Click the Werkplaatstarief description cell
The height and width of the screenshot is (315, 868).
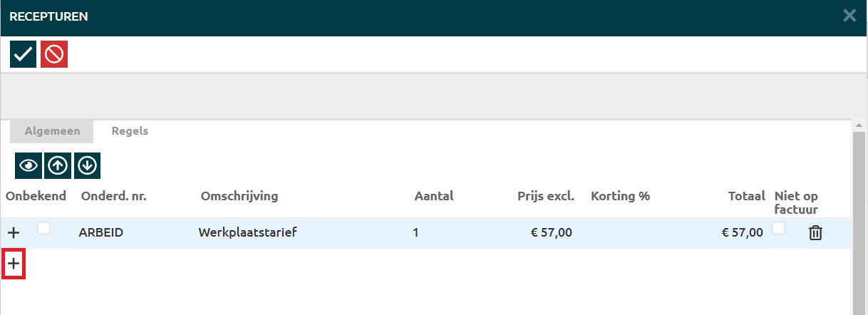point(247,232)
